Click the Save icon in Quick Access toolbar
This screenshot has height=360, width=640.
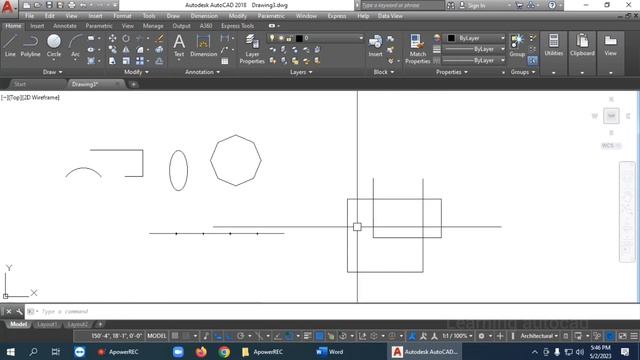[49, 5]
